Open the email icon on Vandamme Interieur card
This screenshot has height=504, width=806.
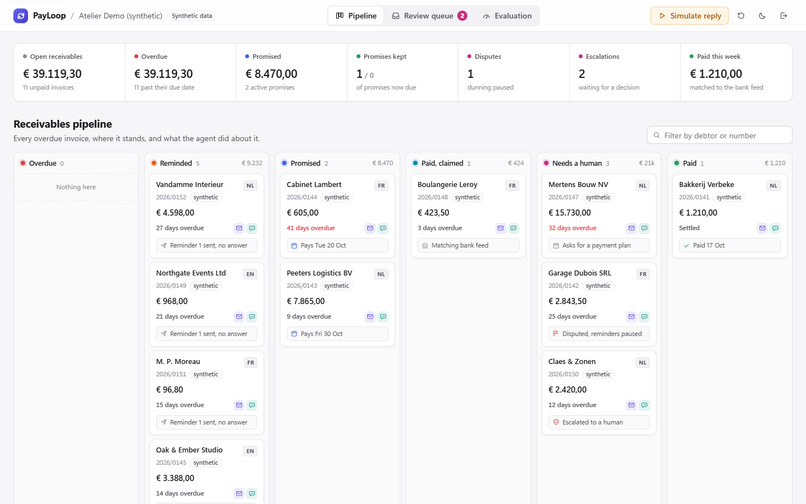pos(239,228)
